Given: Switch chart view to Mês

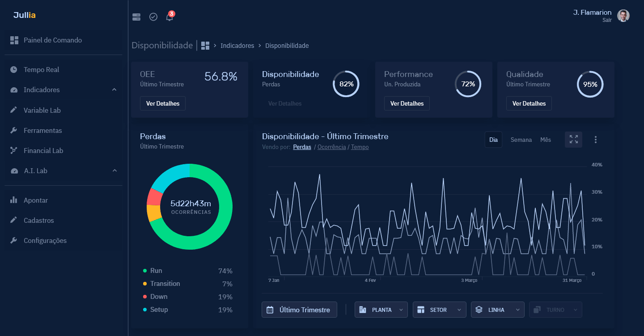Looking at the screenshot, I should [545, 140].
